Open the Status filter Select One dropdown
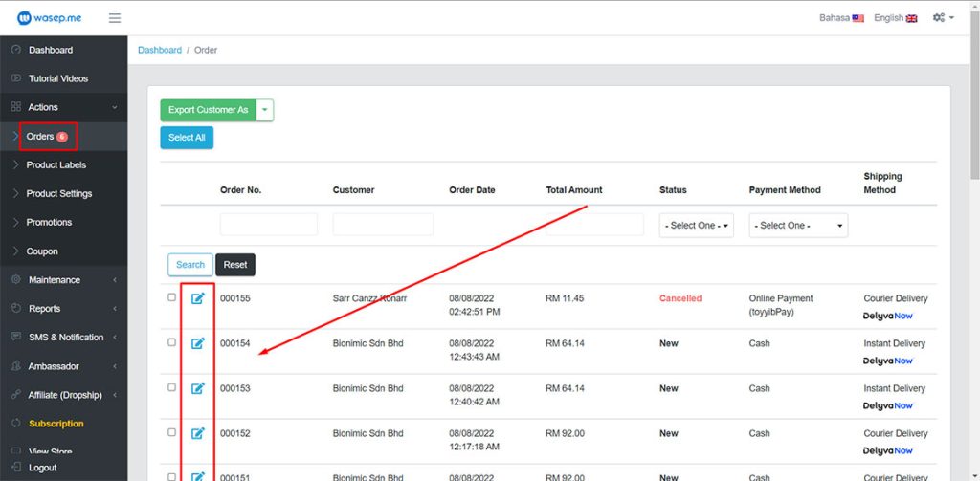Image resolution: width=980 pixels, height=481 pixels. [x=697, y=226]
